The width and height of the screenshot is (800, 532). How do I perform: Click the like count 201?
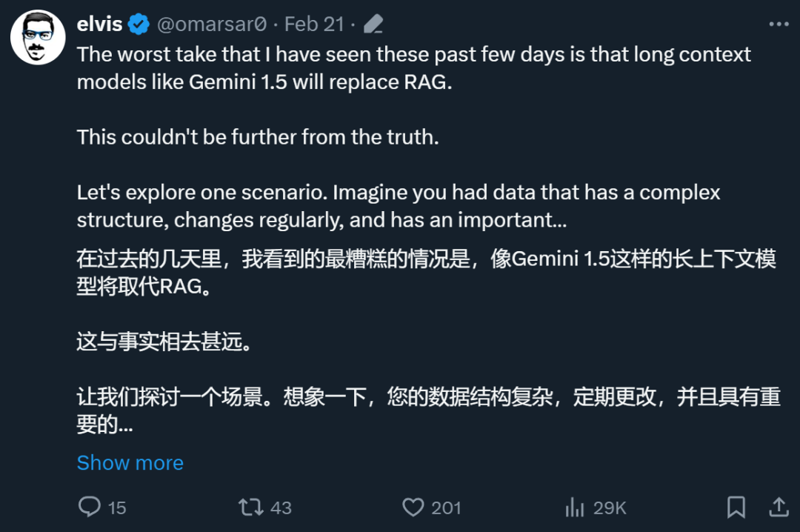pos(446,508)
